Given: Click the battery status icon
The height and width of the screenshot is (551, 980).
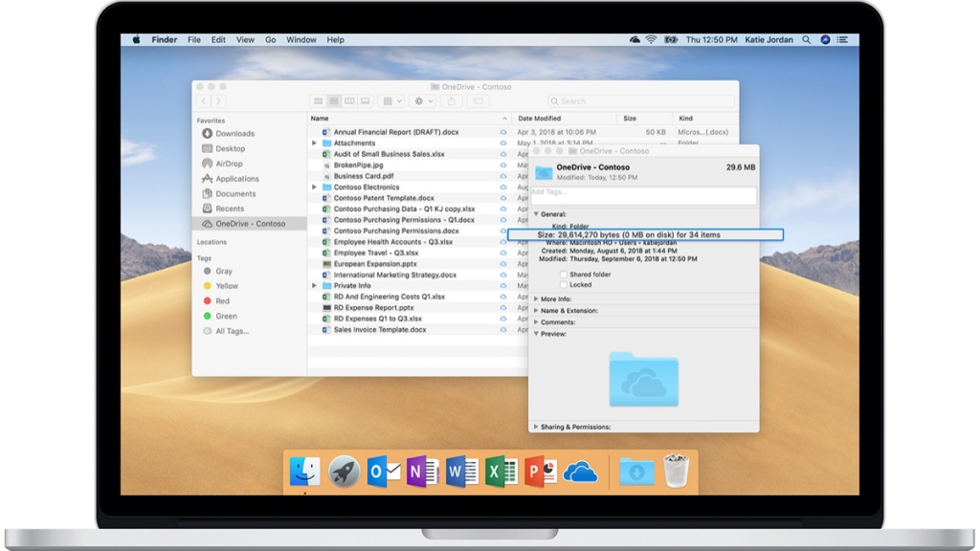Looking at the screenshot, I should click(671, 39).
